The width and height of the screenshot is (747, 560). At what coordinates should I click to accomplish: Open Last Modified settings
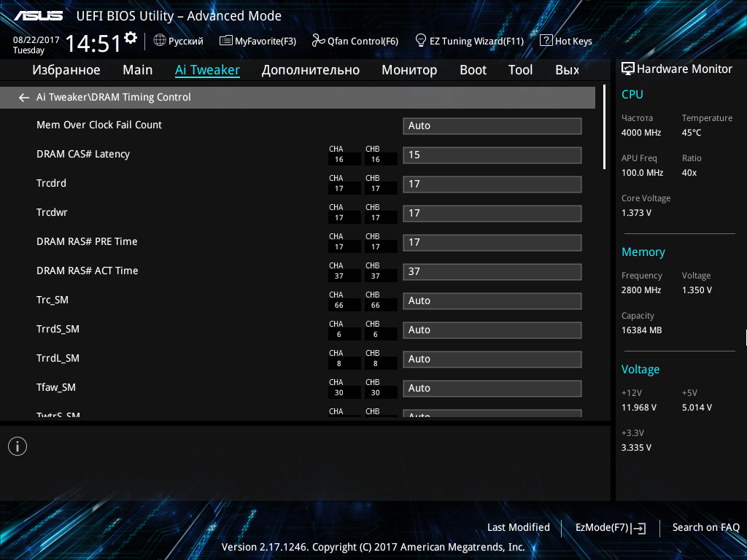point(519,527)
